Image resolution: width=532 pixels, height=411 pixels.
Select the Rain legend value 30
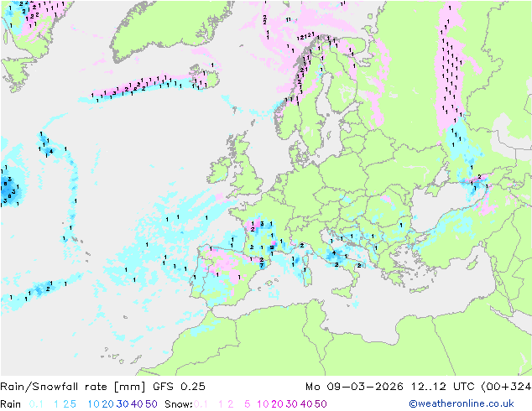(123, 404)
